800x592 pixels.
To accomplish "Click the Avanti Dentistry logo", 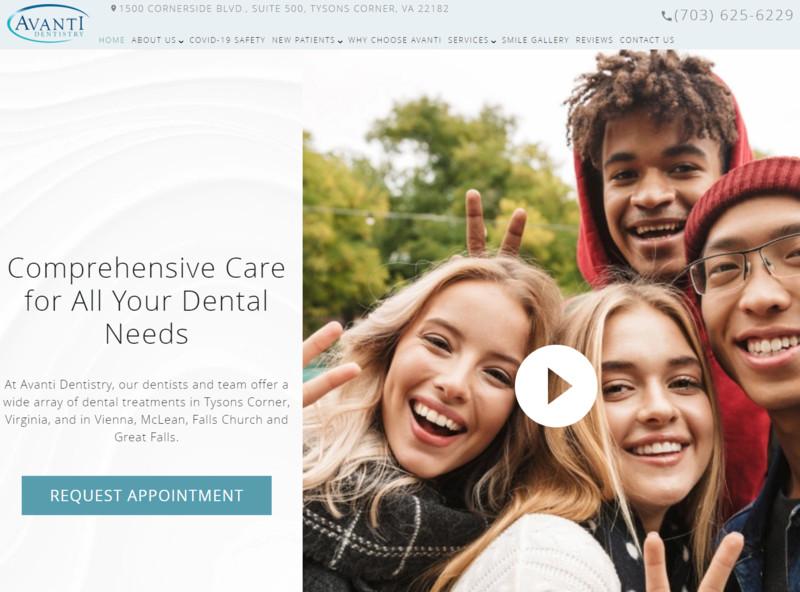I will click(x=48, y=23).
